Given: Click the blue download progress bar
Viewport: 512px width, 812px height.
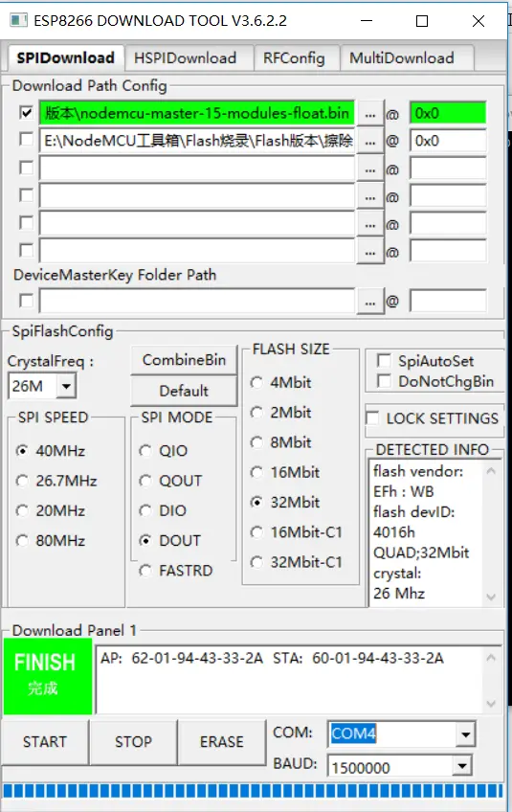Looking at the screenshot, I should (253, 790).
